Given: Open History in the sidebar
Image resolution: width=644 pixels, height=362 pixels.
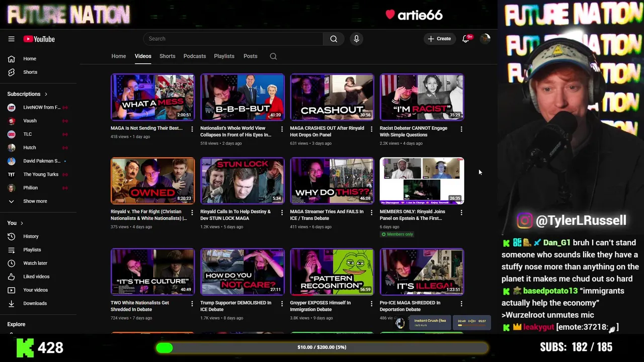Looking at the screenshot, I should tap(38, 236).
